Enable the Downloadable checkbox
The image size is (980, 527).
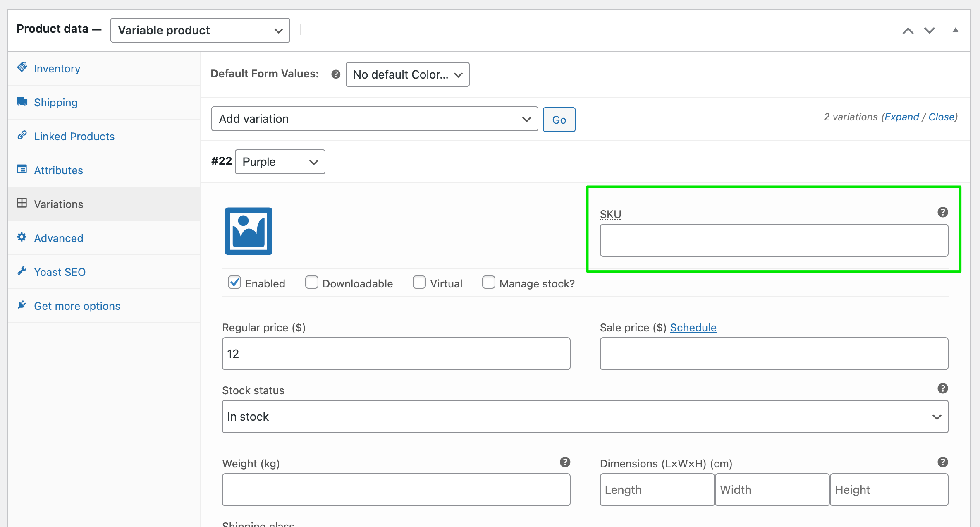pyautogui.click(x=312, y=283)
